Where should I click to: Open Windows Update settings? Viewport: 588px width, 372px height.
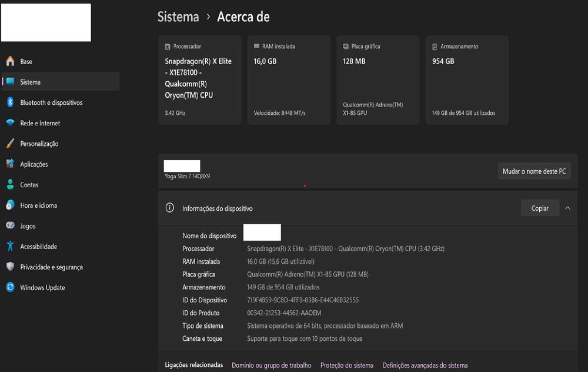61,288
